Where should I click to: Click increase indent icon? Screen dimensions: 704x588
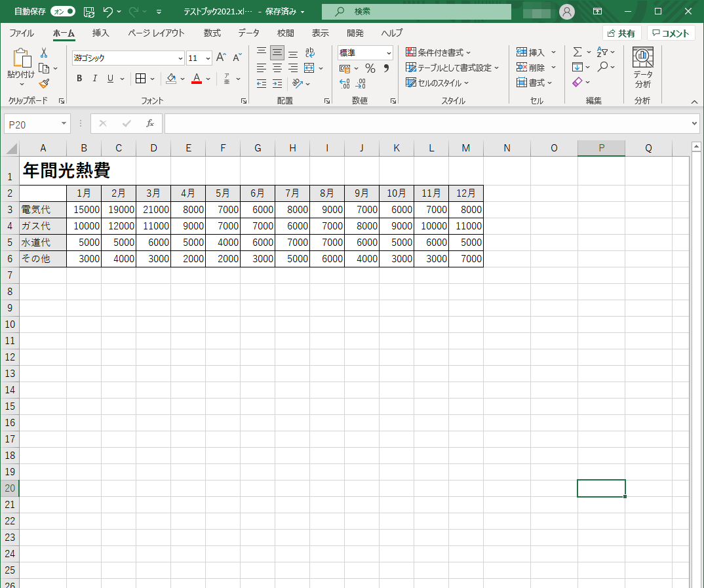[x=277, y=83]
